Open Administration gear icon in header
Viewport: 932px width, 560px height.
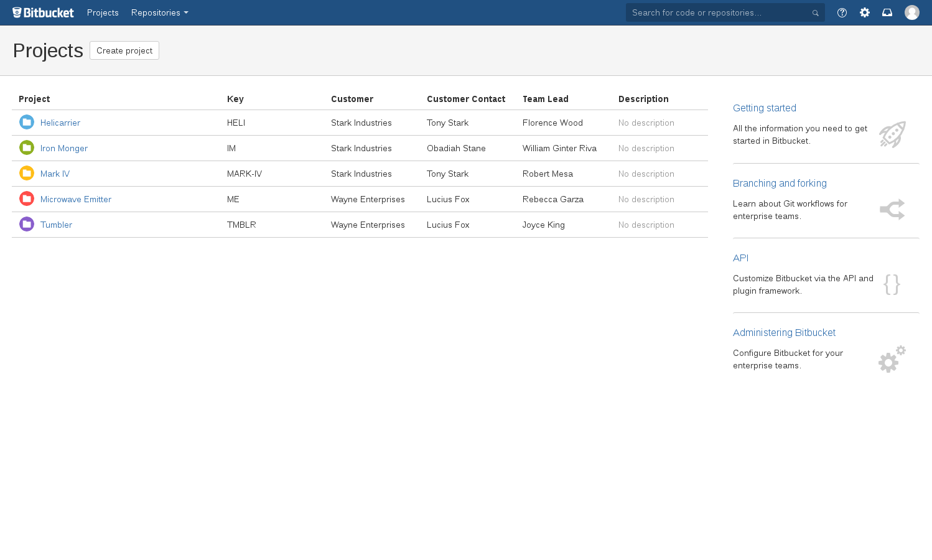coord(865,12)
